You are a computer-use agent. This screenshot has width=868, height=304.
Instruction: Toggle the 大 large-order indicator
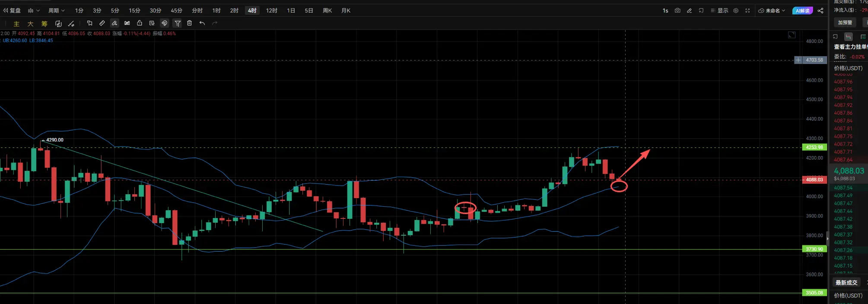(31, 24)
